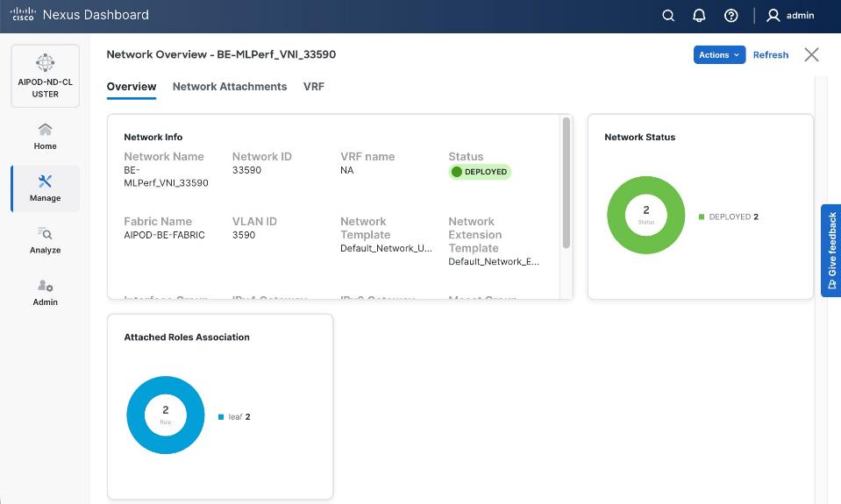Open the Manage section
The height and width of the screenshot is (504, 841).
tap(46, 188)
